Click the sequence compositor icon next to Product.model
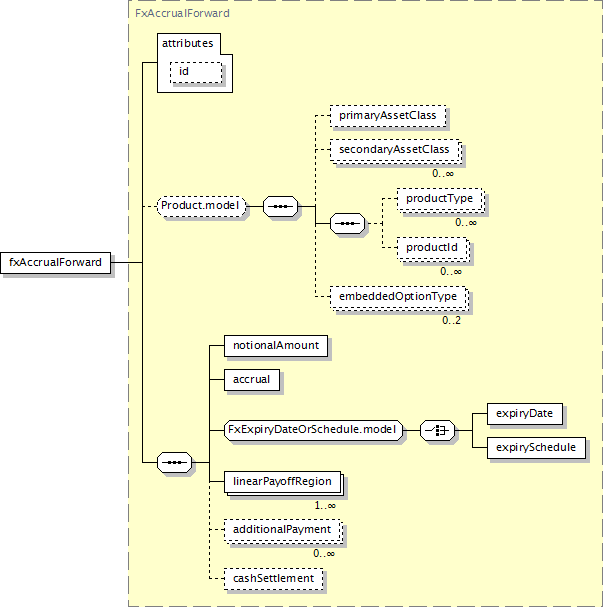Screen dimensions: 603x607 click(x=279, y=207)
